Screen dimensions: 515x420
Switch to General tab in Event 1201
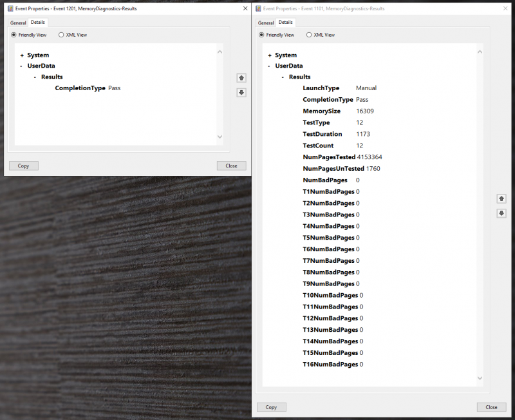click(x=18, y=23)
